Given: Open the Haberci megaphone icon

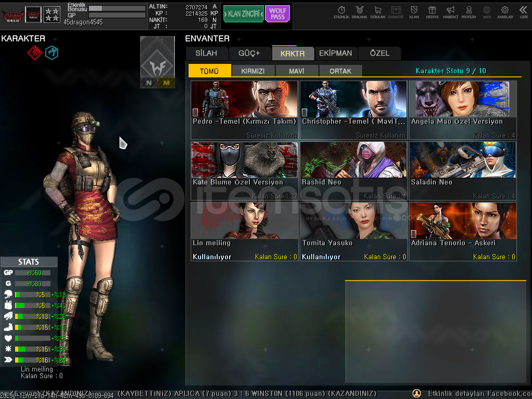Looking at the screenshot, I should [450, 12].
